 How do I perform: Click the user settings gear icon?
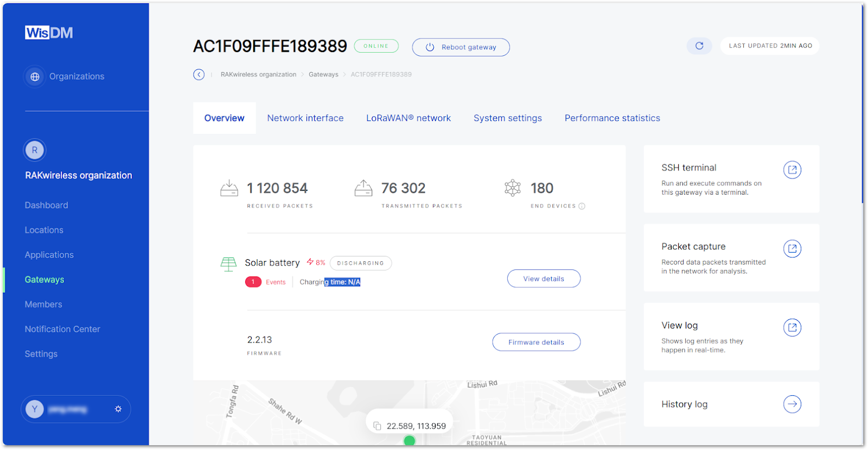pos(118,409)
